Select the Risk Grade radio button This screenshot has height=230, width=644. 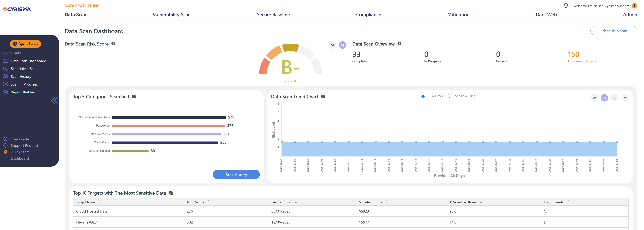coord(423,96)
